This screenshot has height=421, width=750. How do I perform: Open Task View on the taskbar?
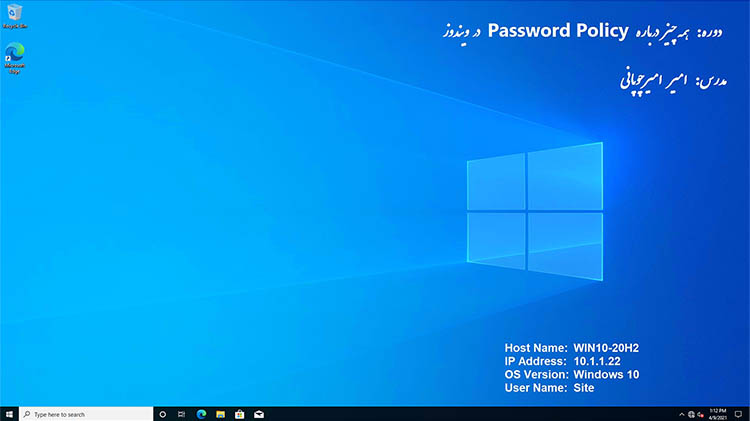click(x=181, y=414)
